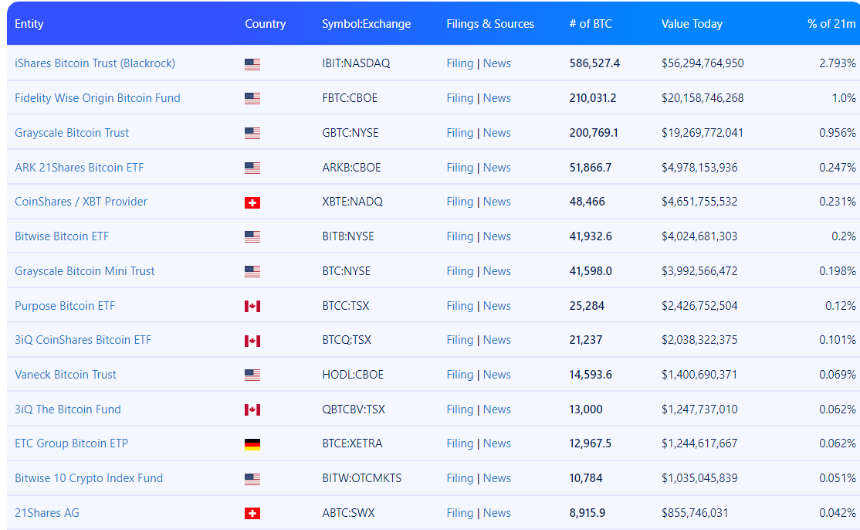Sort table by Country column header

[265, 24]
